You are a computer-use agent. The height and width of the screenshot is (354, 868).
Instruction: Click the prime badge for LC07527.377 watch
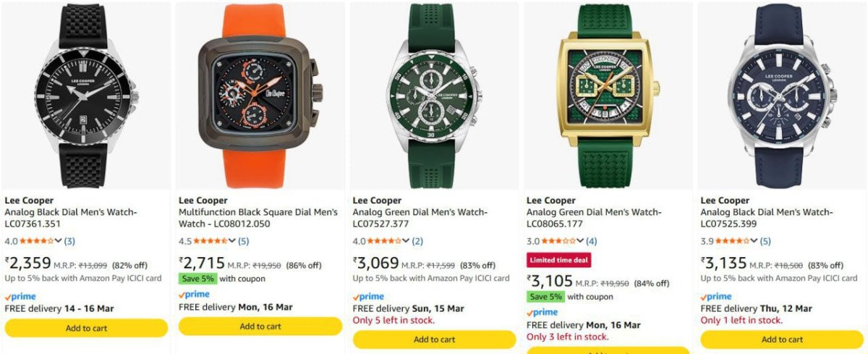(368, 297)
